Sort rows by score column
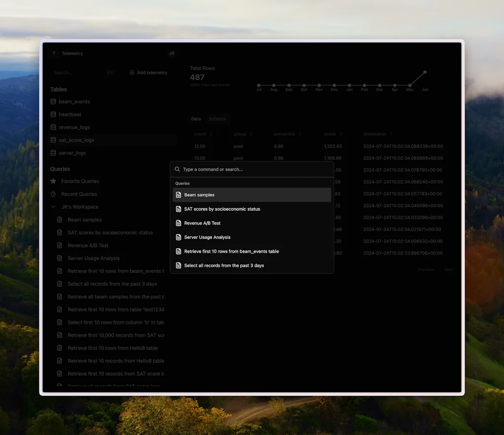This screenshot has width=504, height=435. (x=341, y=134)
